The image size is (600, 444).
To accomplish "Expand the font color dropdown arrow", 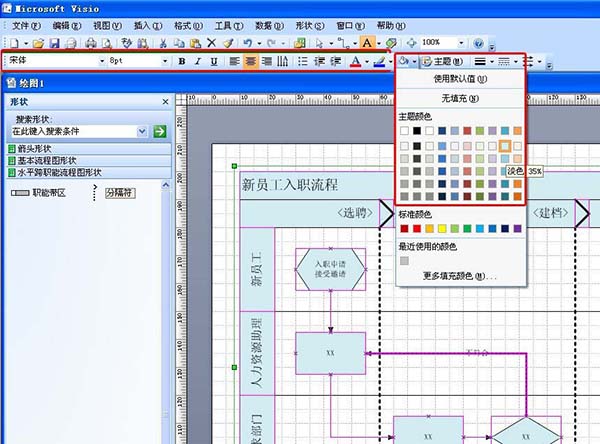I will pyautogui.click(x=367, y=61).
